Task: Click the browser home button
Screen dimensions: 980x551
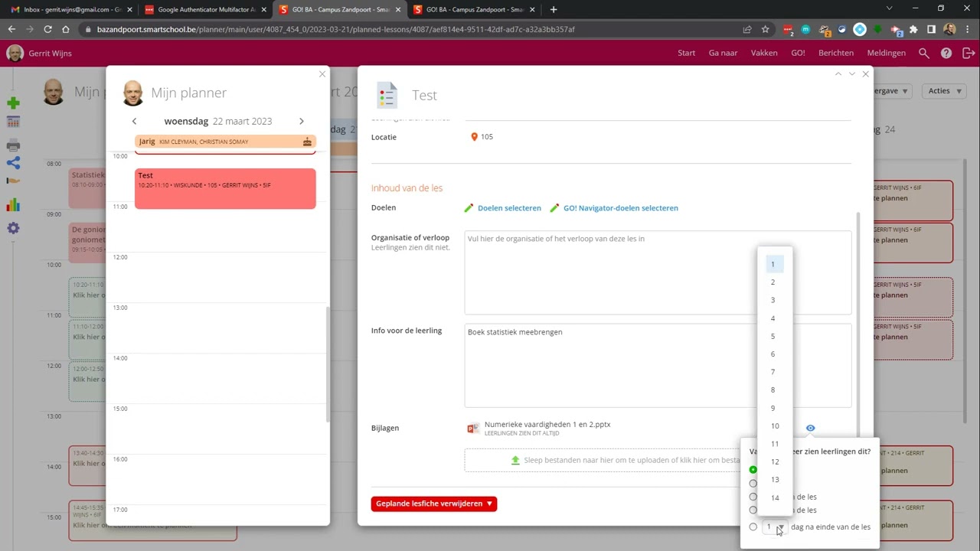Action: 66,29
